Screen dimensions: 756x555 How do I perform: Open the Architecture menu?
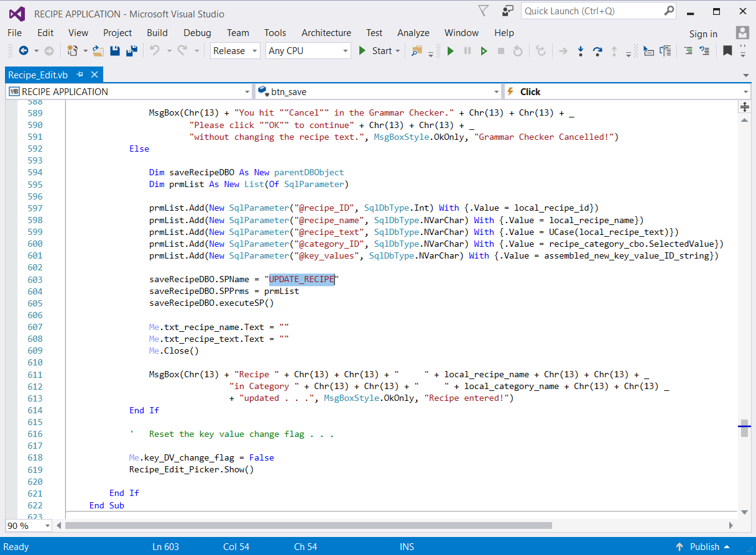(326, 33)
